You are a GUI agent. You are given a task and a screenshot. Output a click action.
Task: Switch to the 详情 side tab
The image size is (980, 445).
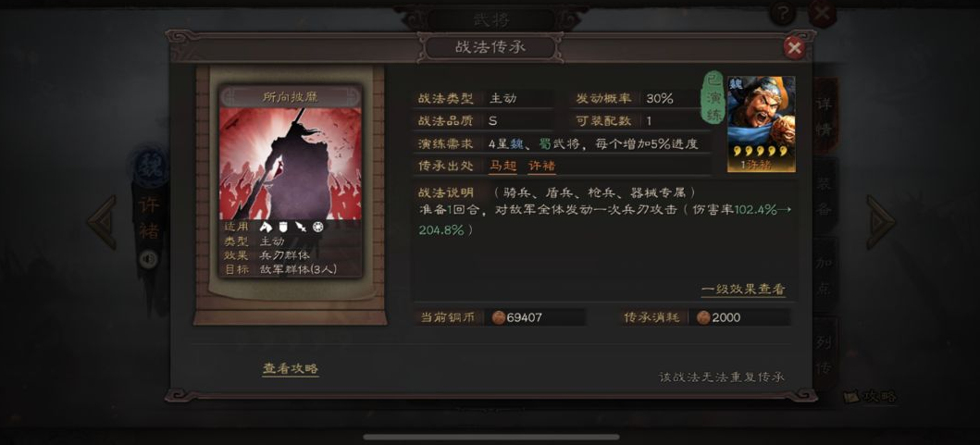coord(825,117)
